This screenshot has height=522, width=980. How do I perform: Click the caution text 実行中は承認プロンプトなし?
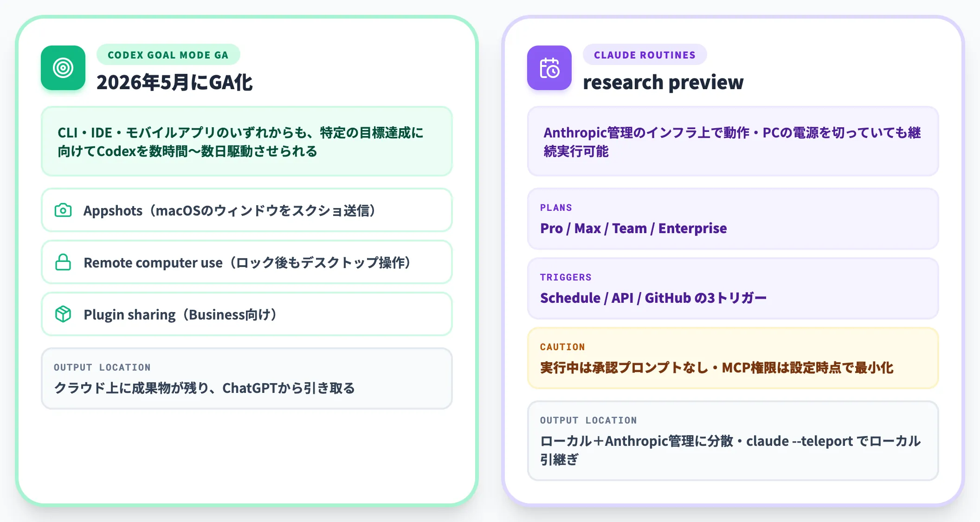(x=716, y=367)
